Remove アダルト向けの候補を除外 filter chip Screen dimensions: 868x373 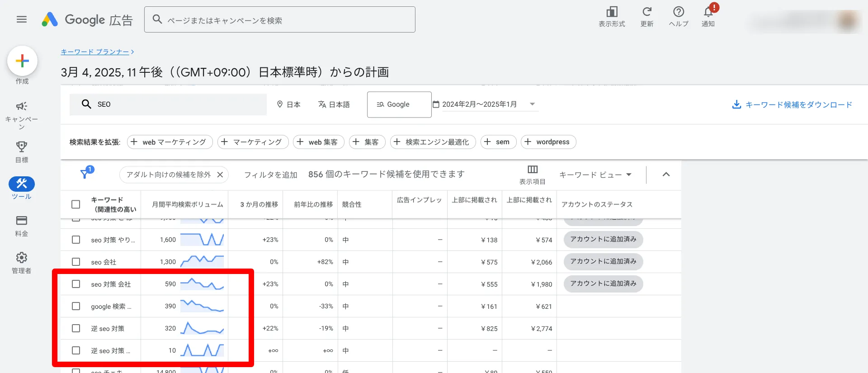pos(220,175)
